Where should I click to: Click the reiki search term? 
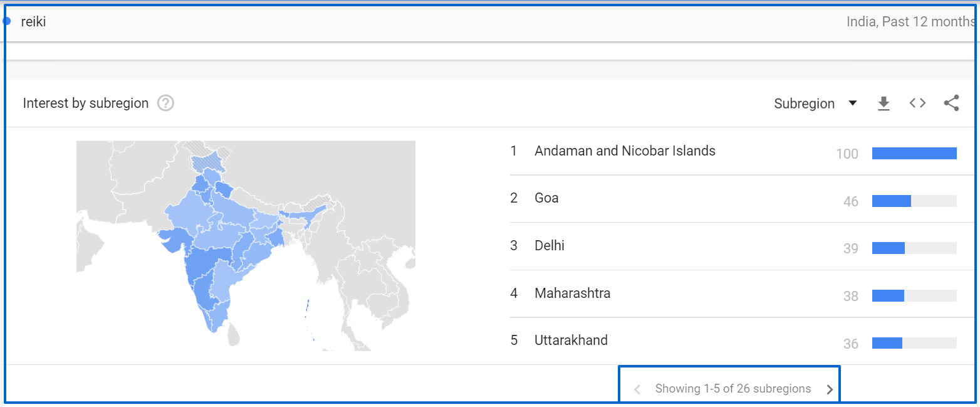(33, 22)
